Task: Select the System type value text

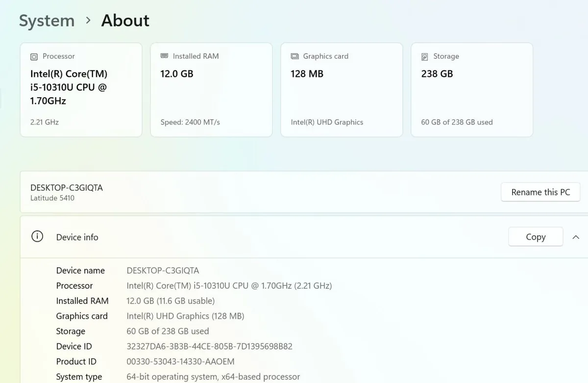Action: (x=213, y=377)
